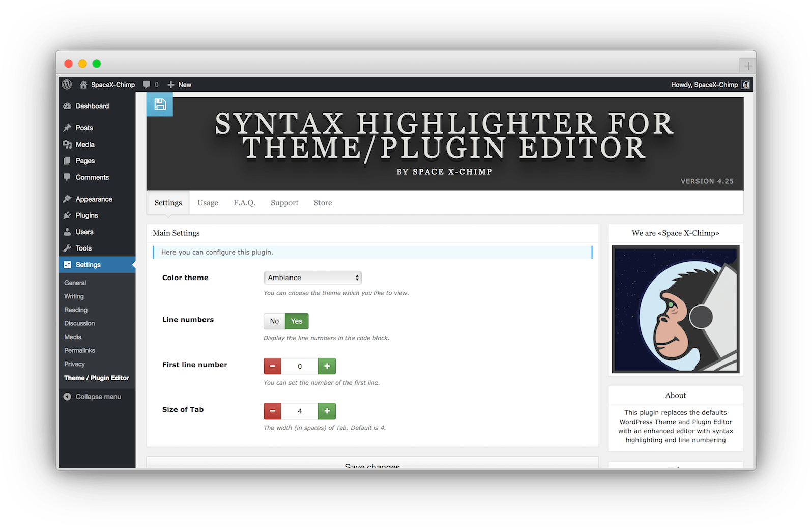
Task: Click the Plugins plug icon
Action: (67, 215)
